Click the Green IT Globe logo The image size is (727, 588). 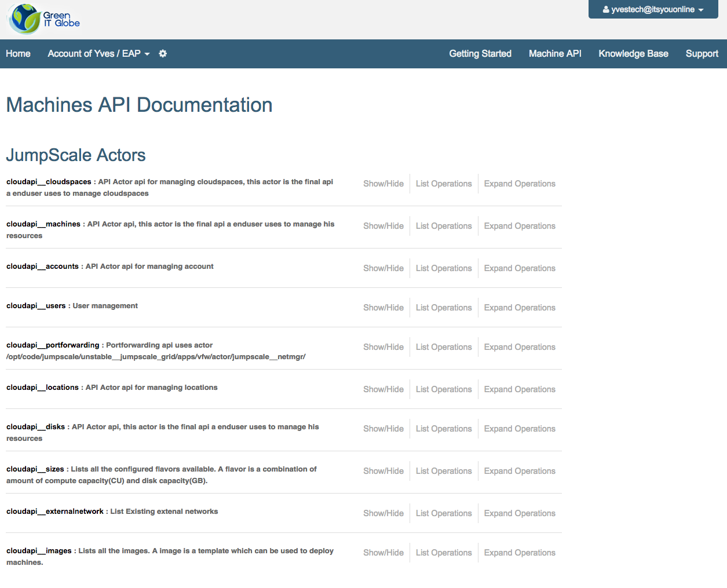tap(43, 19)
